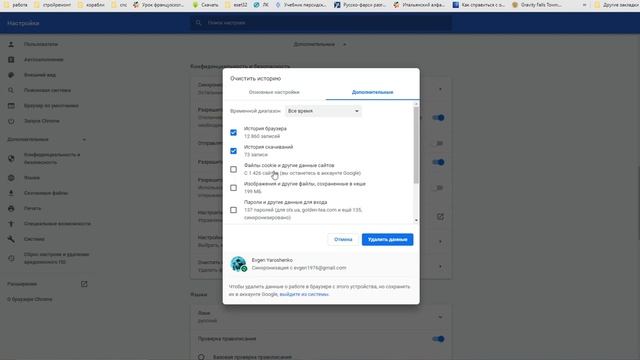Click the download icon beside Скачанные файлы
Screen dimensions: 640x360
(11, 193)
